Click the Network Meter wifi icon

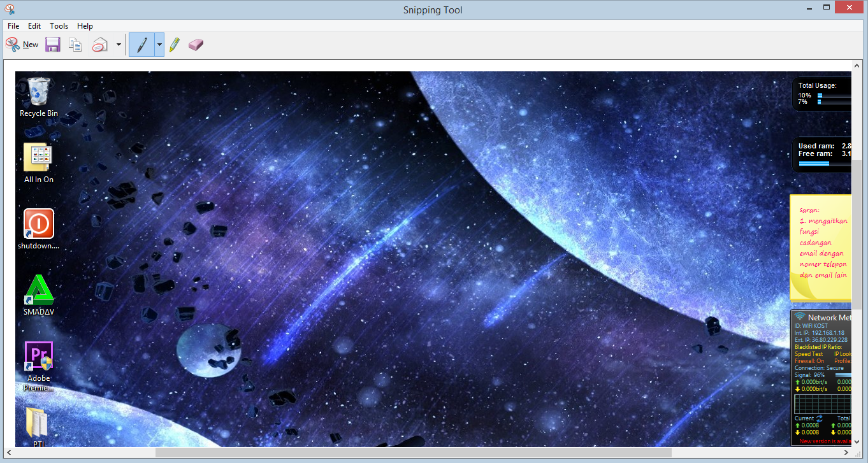click(800, 317)
